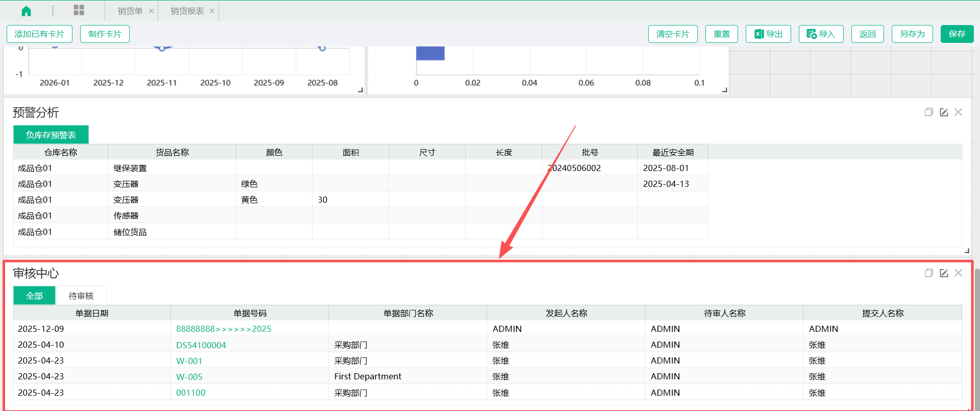The width and height of the screenshot is (980, 411).
Task: Open document link DS54100004
Action: 201,345
